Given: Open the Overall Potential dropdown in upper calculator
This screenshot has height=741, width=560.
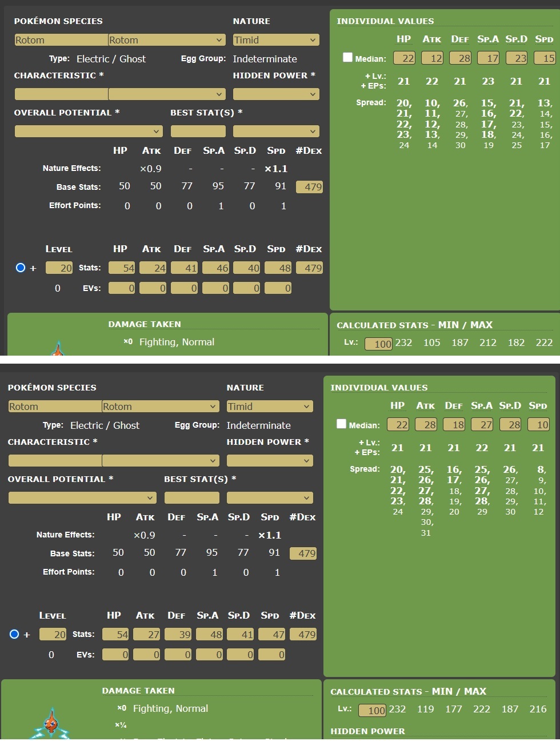Looking at the screenshot, I should pyautogui.click(x=89, y=132).
